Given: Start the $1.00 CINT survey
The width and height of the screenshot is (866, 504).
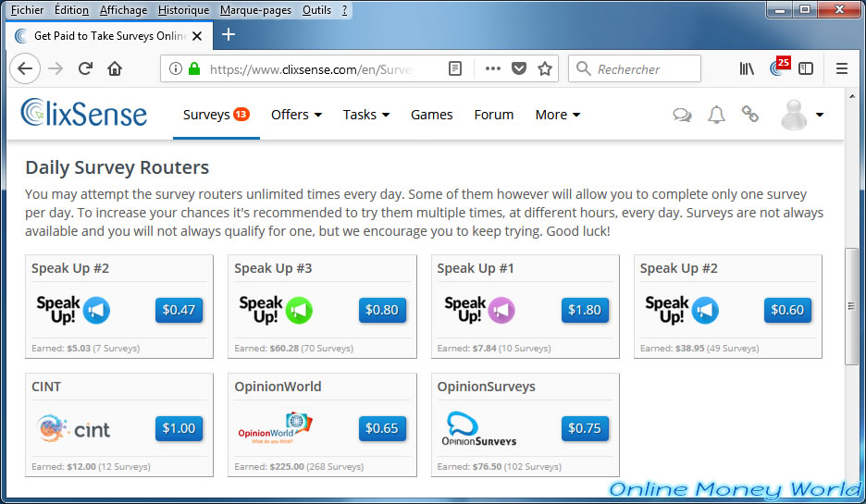Looking at the screenshot, I should click(x=179, y=428).
